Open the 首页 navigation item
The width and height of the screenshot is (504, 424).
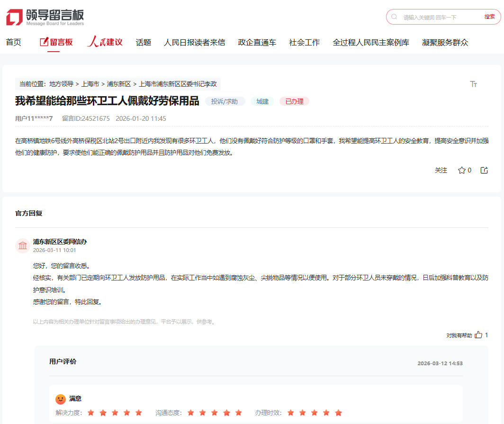tap(13, 42)
